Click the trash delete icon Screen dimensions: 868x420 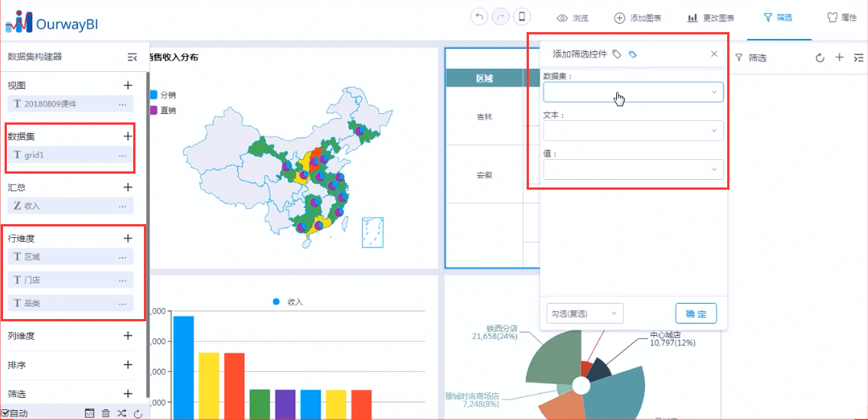[106, 413]
